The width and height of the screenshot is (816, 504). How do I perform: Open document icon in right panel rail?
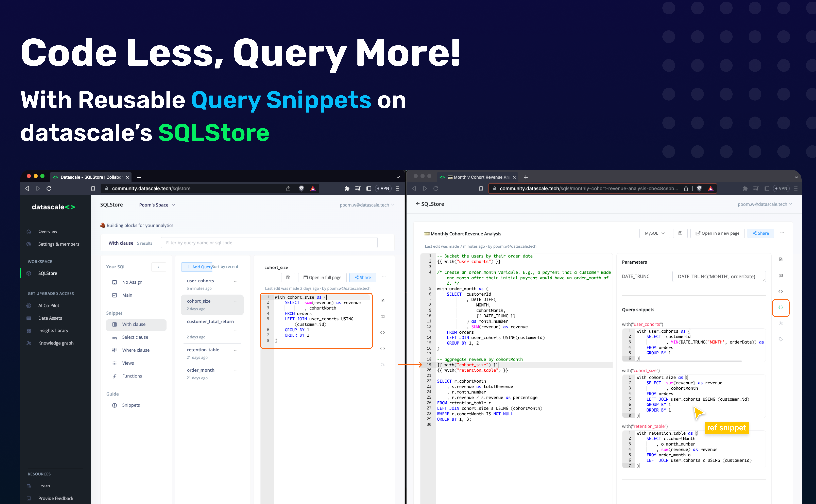click(x=781, y=260)
